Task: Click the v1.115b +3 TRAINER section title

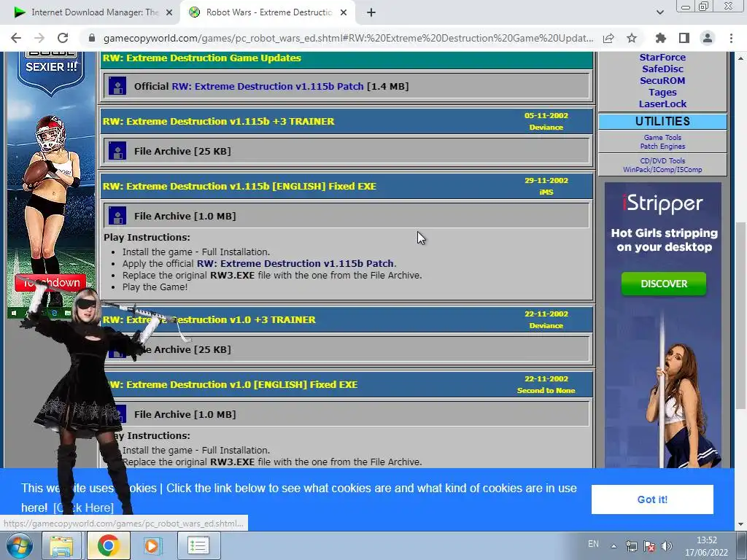Action: pos(219,122)
